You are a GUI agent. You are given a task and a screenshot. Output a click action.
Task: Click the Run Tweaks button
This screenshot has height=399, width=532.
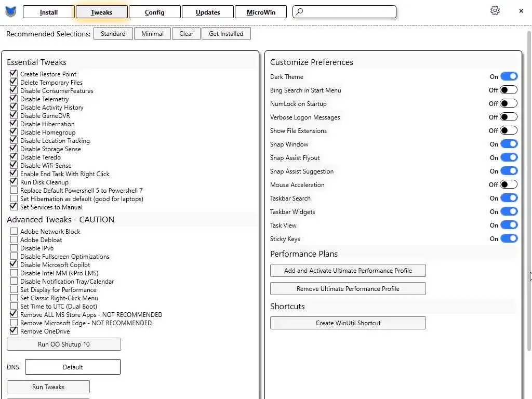(x=48, y=387)
